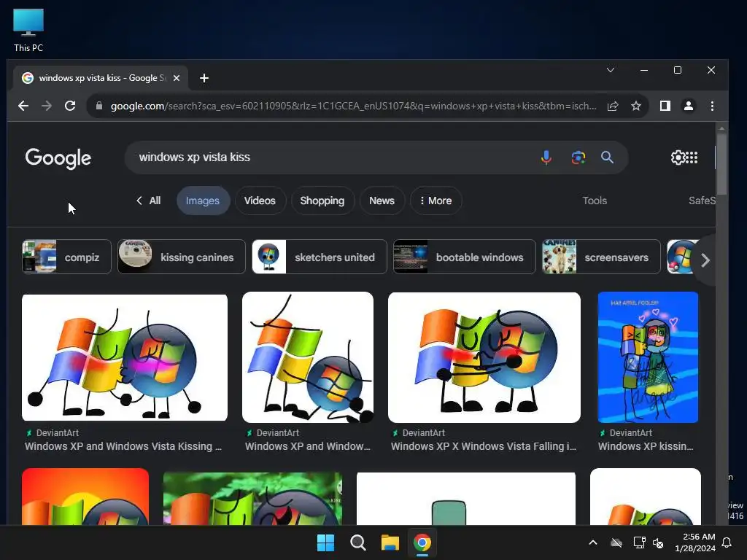This screenshot has height=560, width=747.
Task: Open Windows XP X Vista Falling image
Action: (x=484, y=357)
